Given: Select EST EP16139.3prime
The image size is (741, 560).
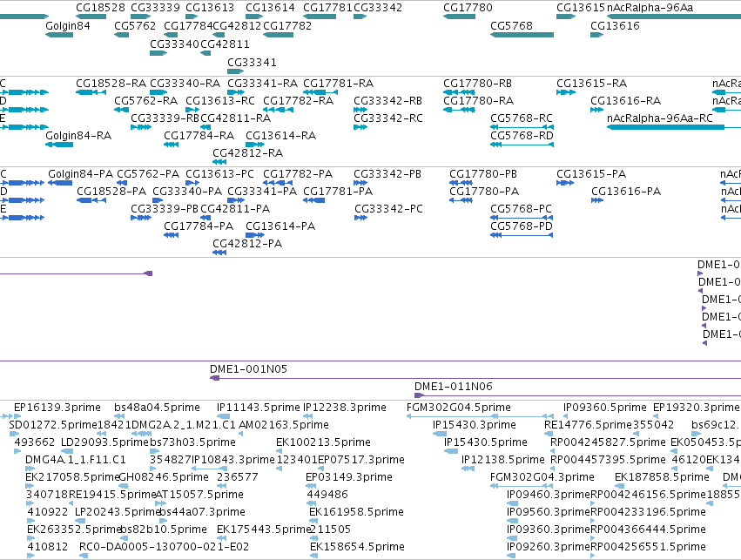Looking at the screenshot, I should [57, 408].
